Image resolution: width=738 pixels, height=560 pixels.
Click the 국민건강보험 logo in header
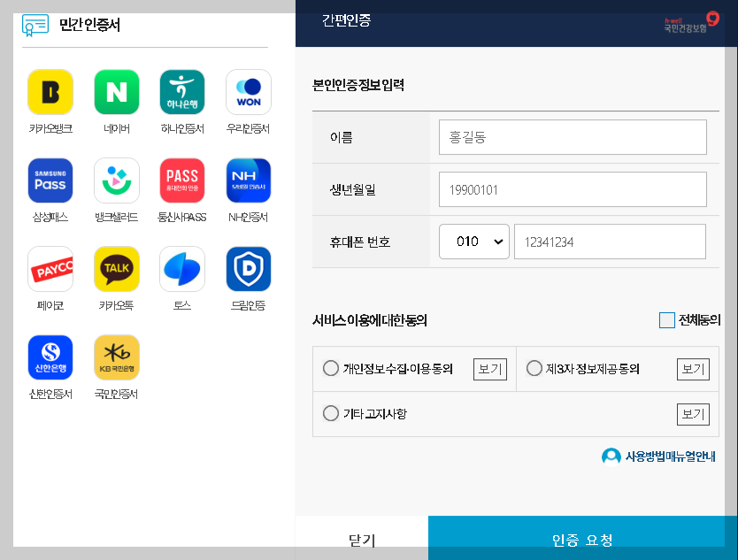(x=691, y=22)
